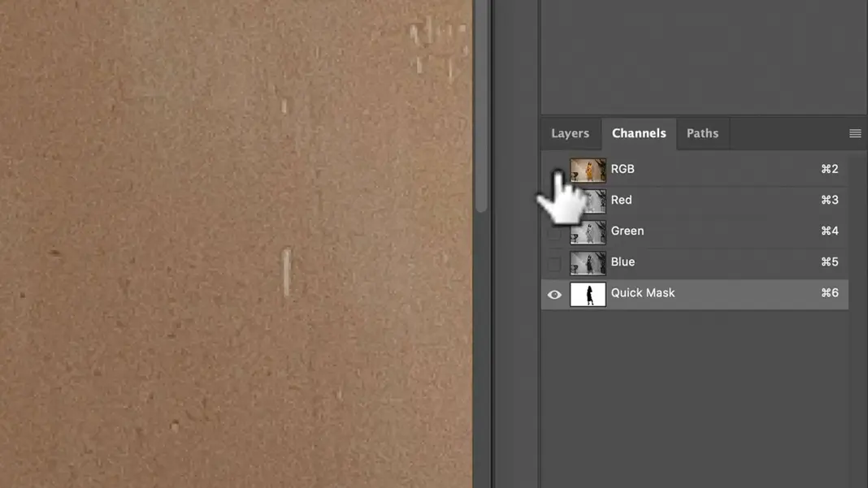Click the Quick Mask silhouette thumbnail
The image size is (868, 488).
(x=588, y=294)
